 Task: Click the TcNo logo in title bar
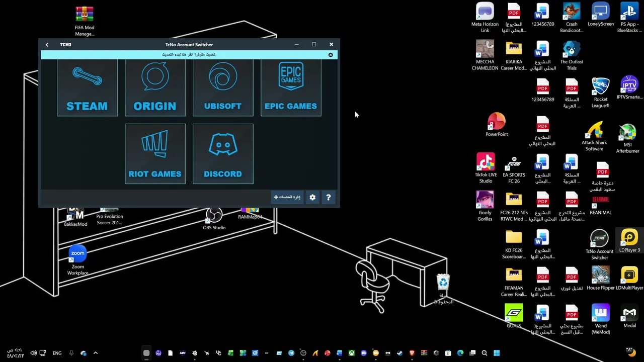point(65,45)
